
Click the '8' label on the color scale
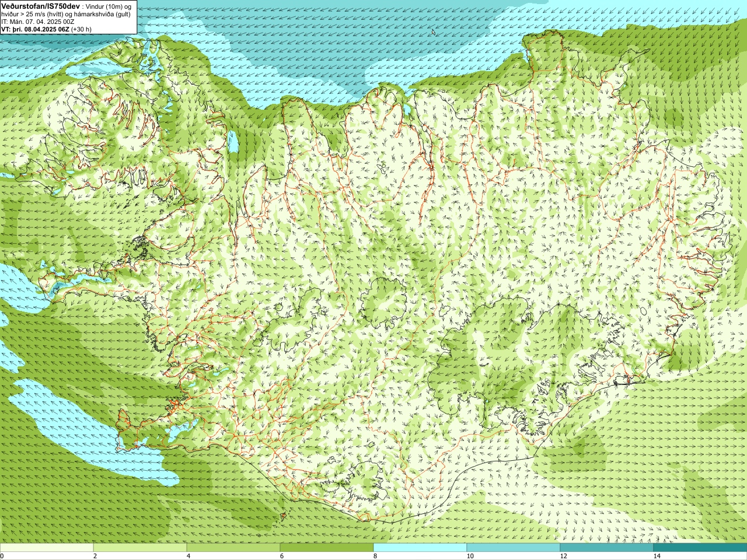pyautogui.click(x=375, y=556)
